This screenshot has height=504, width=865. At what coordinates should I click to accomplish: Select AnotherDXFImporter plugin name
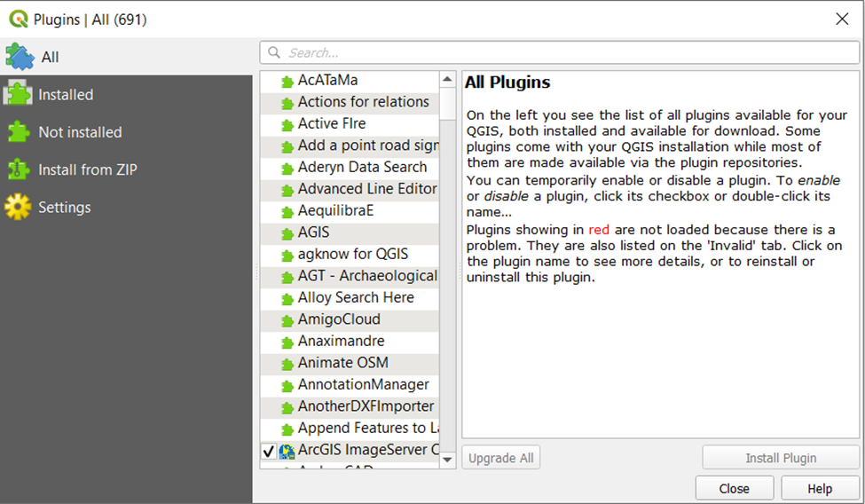pyautogui.click(x=366, y=406)
